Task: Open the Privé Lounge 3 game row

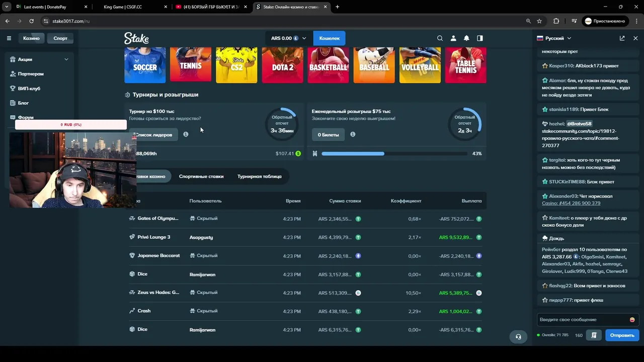Action: coord(305,237)
